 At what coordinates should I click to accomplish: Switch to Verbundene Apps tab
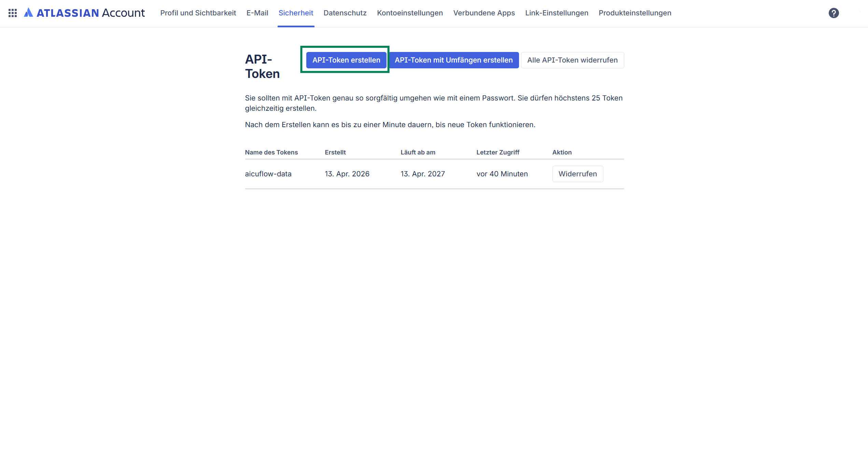point(484,13)
